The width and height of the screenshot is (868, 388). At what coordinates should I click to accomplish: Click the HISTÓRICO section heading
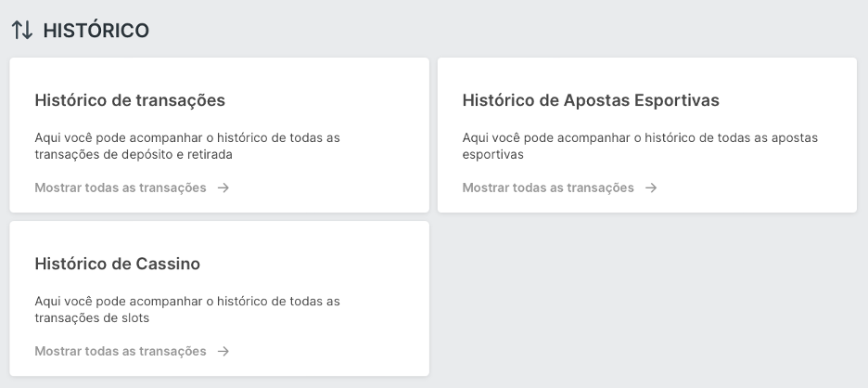click(96, 31)
